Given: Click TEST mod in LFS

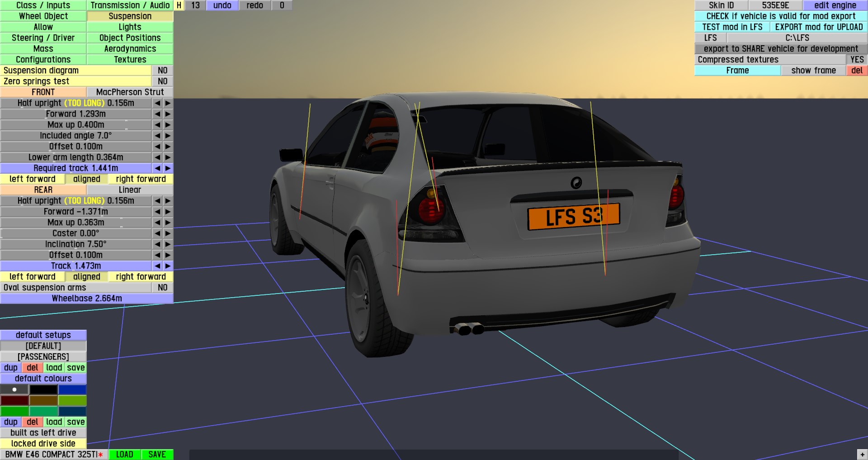Looking at the screenshot, I should tap(732, 27).
